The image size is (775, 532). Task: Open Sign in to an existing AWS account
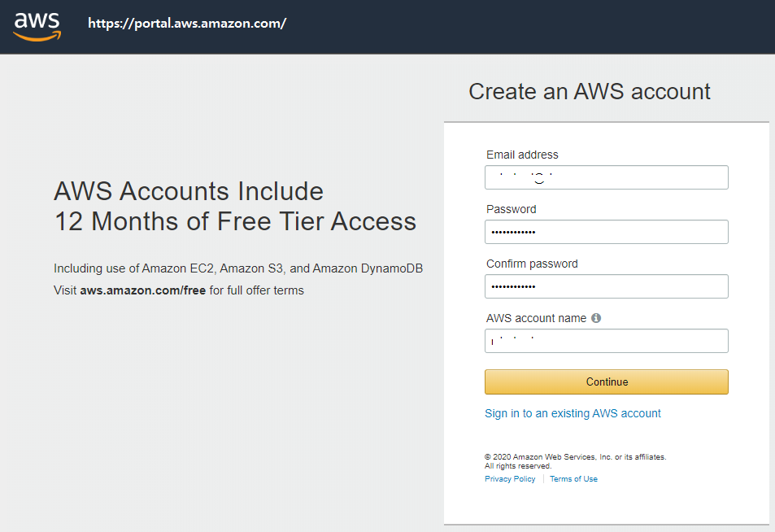(x=573, y=413)
